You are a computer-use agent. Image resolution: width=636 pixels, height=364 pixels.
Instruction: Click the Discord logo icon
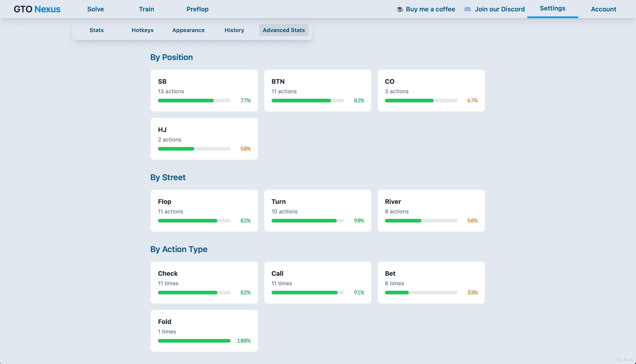click(467, 9)
